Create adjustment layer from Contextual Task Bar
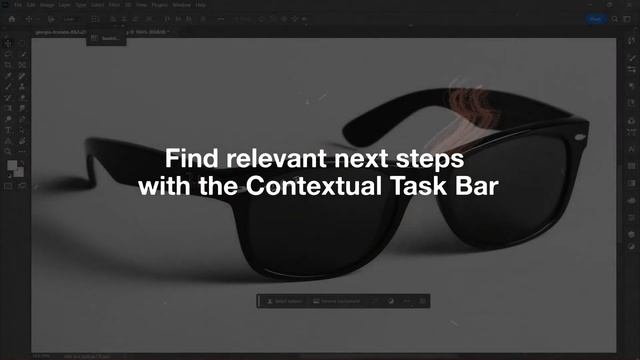This screenshot has width=640, height=360. [391, 301]
